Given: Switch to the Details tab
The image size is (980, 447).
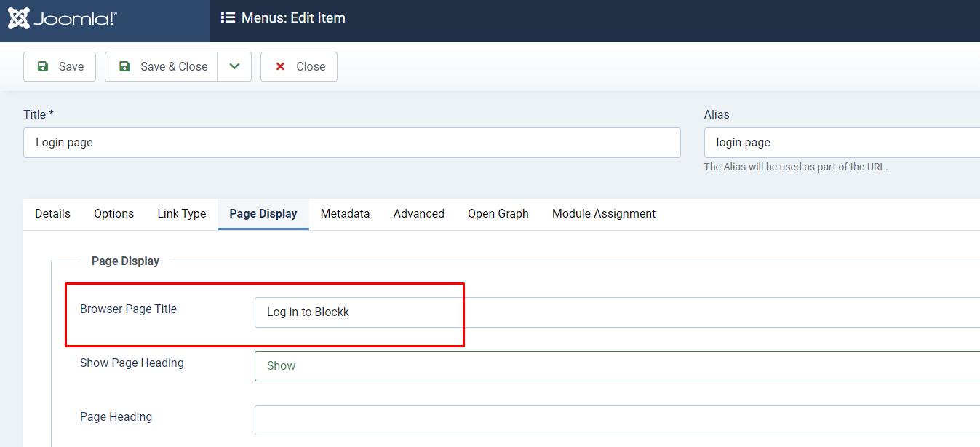Looking at the screenshot, I should (x=53, y=214).
